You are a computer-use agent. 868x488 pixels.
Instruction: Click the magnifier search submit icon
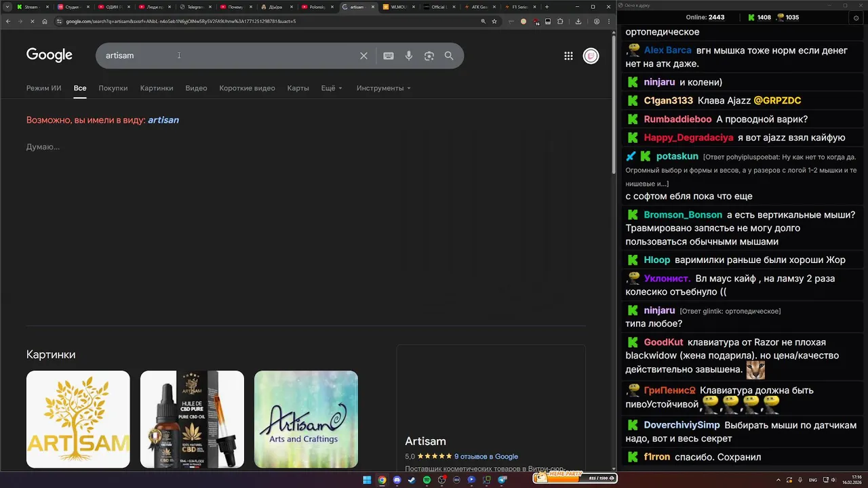[x=449, y=56]
